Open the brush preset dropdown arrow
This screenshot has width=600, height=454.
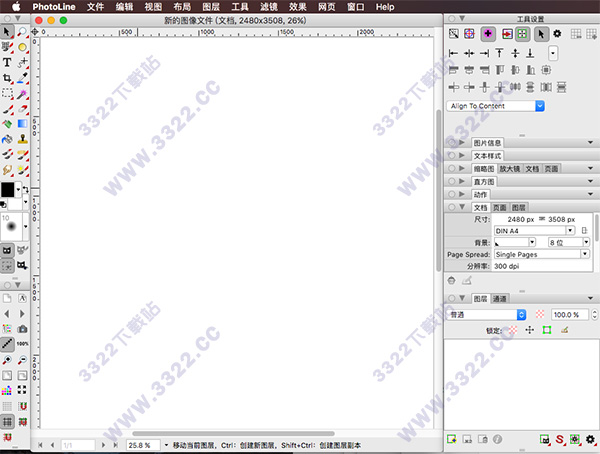click(26, 227)
